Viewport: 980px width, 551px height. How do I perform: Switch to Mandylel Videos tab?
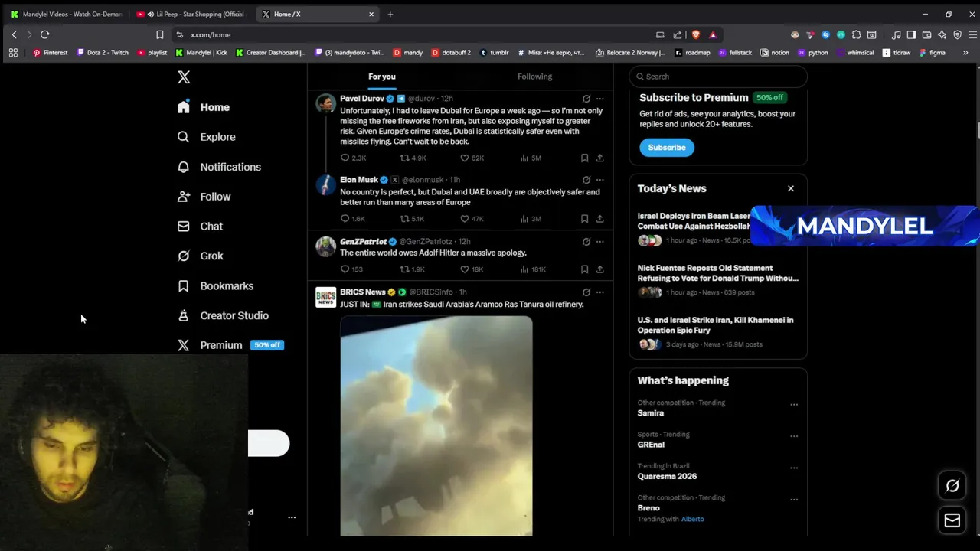(66, 14)
